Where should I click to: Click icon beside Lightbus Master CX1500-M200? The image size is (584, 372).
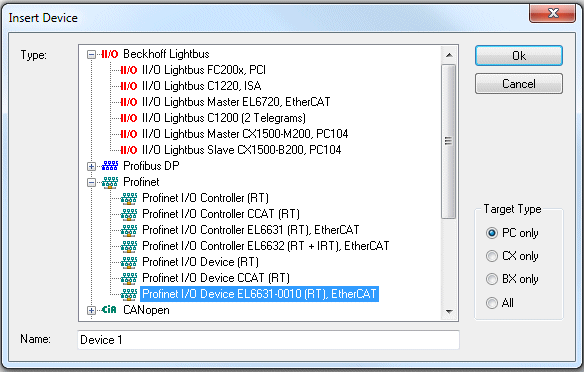click(x=129, y=134)
